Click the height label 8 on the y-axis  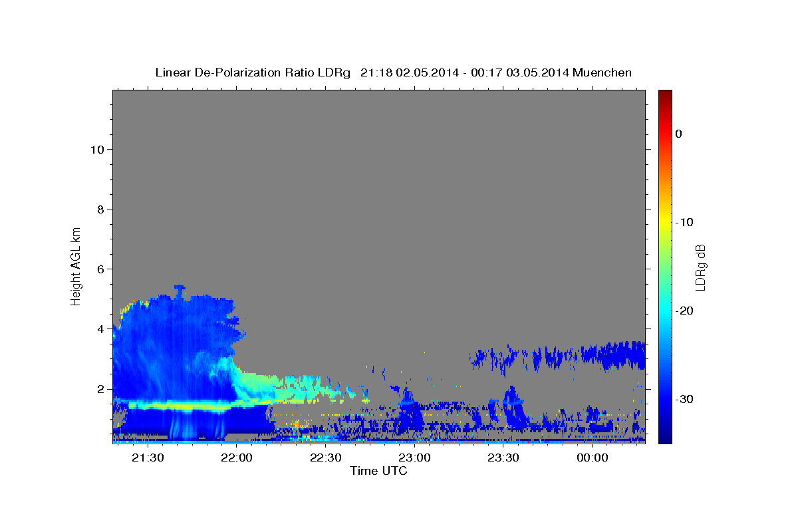tap(100, 209)
